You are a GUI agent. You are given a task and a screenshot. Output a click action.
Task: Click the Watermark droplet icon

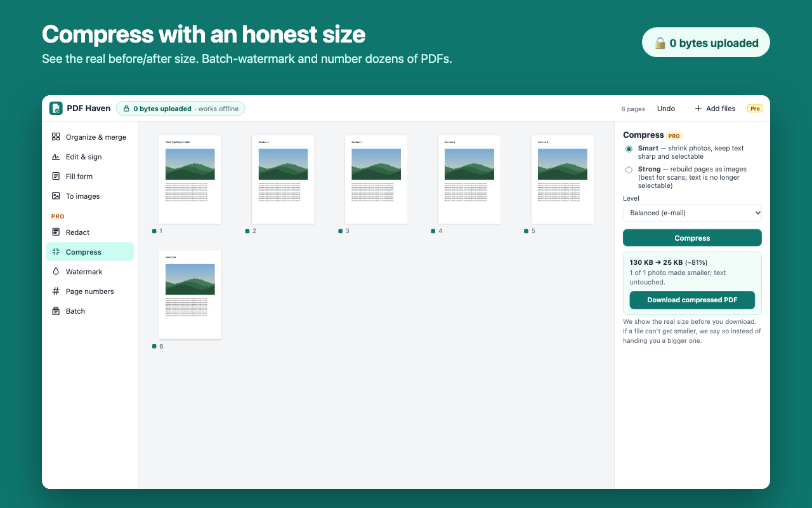tap(56, 272)
